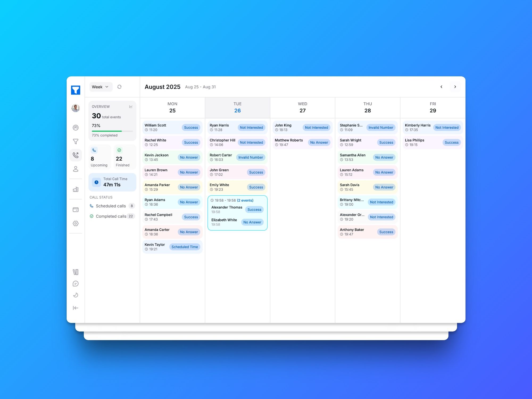532x399 pixels.
Task: Click the 30 total events text
Action: 106,116
